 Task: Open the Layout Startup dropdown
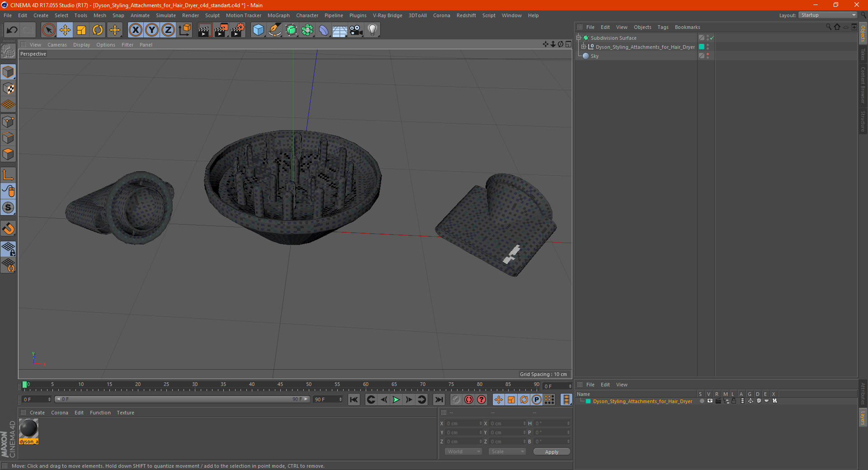tap(828, 15)
